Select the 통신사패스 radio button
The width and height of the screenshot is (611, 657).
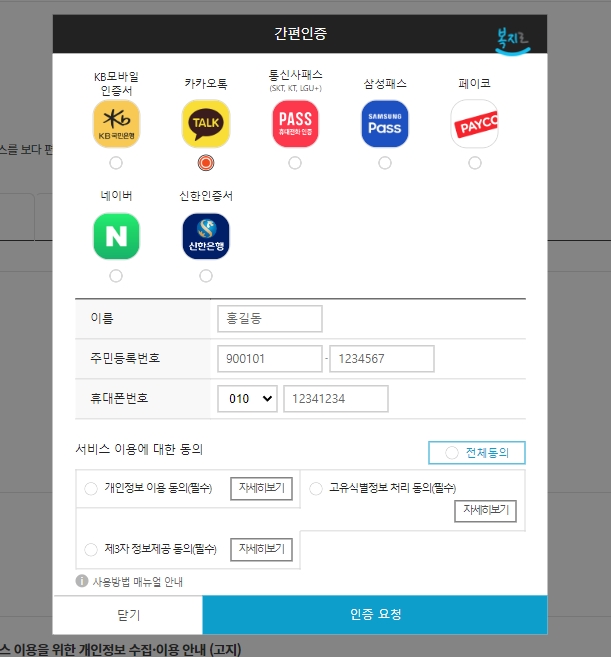point(295,163)
